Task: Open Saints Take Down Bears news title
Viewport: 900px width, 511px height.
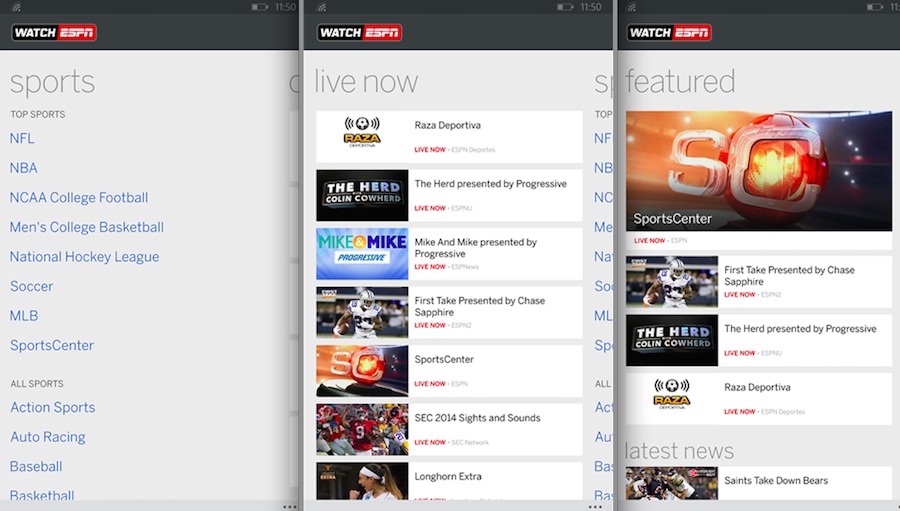Action: click(x=776, y=481)
